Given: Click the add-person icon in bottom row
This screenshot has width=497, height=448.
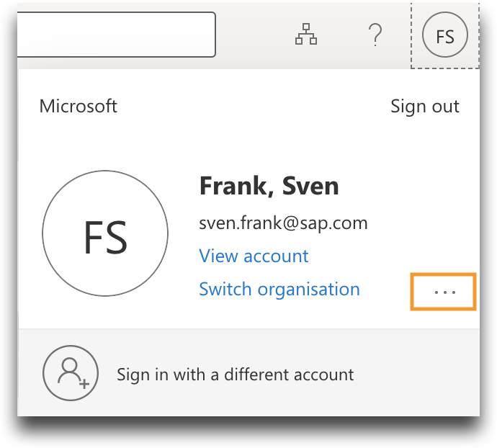Looking at the screenshot, I should point(70,373).
